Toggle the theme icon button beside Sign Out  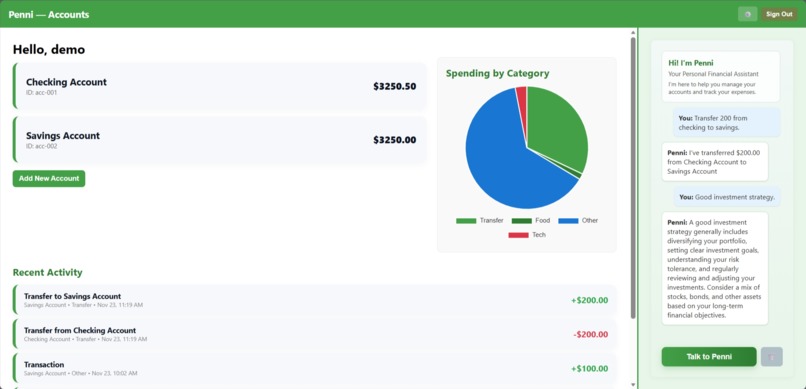click(x=747, y=14)
